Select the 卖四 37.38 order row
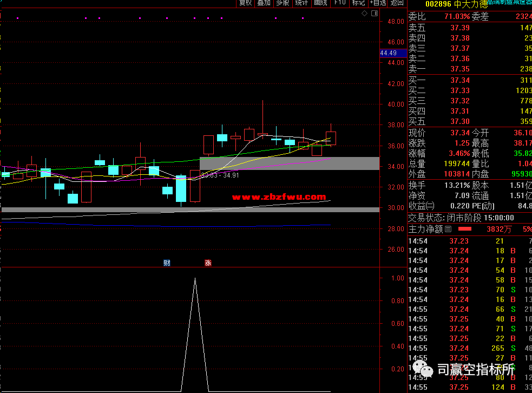 [x=470, y=38]
